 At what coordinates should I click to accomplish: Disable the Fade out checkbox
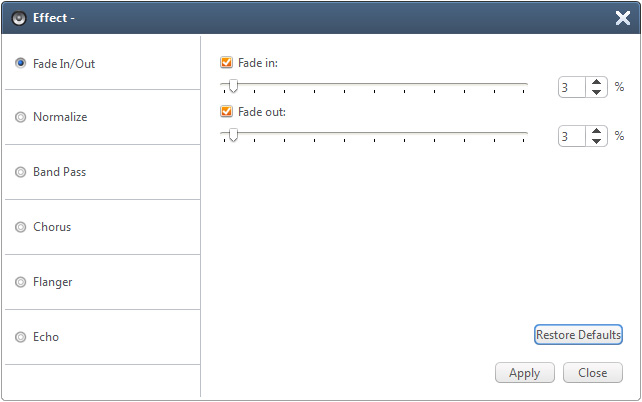[227, 112]
